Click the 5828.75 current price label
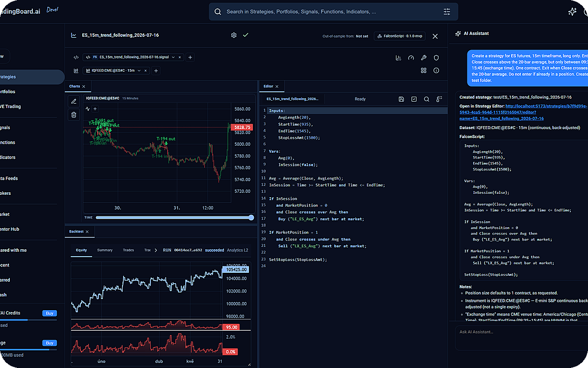The height and width of the screenshot is (368, 588). pos(241,127)
